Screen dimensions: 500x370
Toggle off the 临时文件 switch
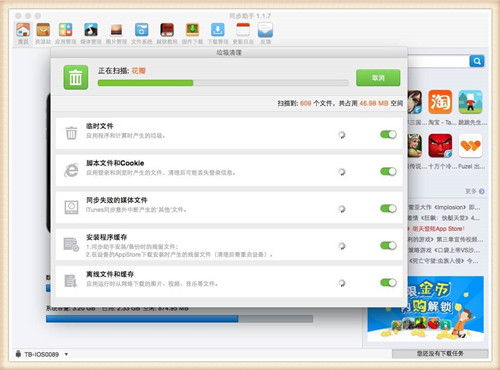pos(388,134)
